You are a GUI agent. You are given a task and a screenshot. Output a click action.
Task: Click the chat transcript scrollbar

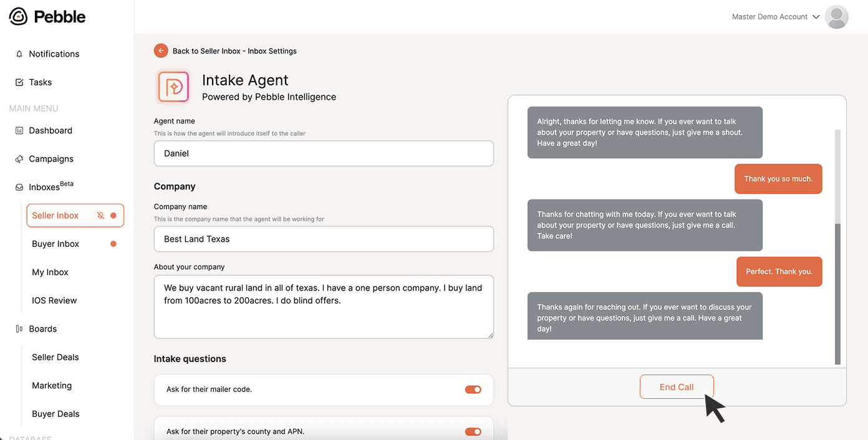point(837,294)
